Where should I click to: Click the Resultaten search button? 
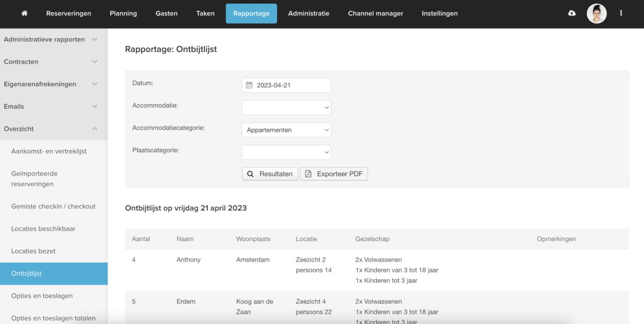pos(270,174)
